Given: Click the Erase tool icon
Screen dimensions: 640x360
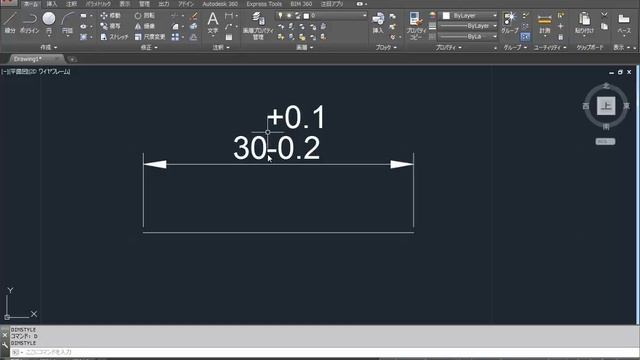Looking at the screenshot, I should pos(194,16).
